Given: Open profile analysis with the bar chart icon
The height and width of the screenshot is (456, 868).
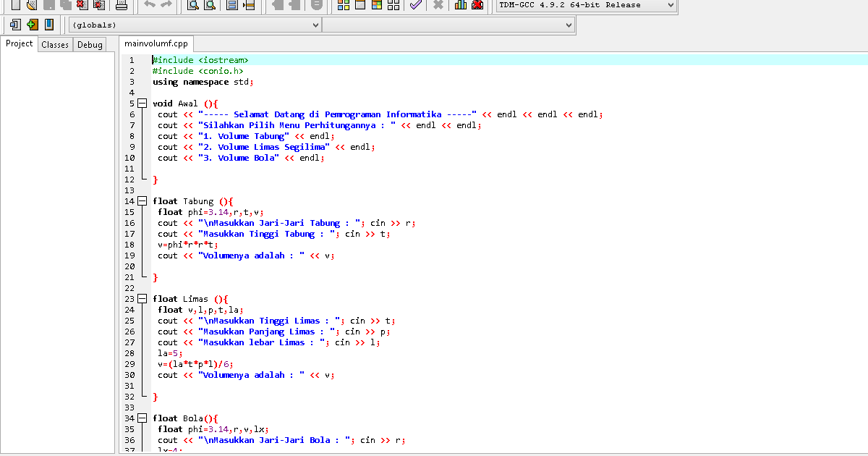Looking at the screenshot, I should tap(460, 6).
